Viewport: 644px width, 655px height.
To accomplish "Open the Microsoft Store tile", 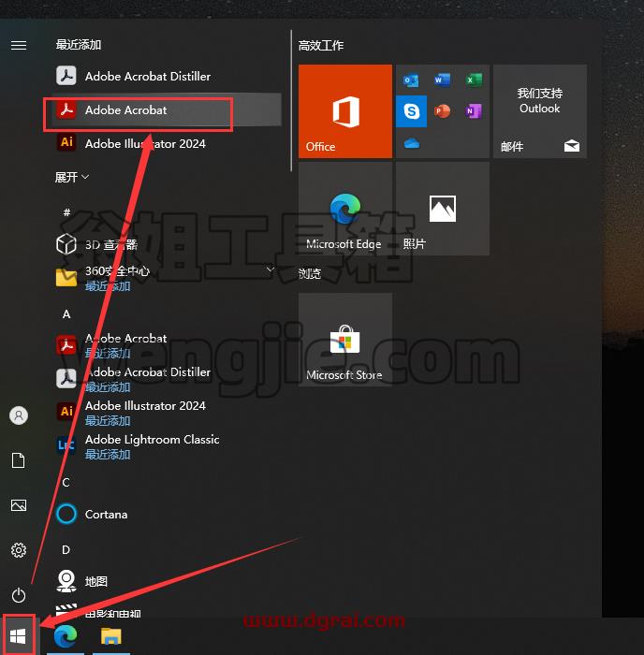I will pos(345,339).
